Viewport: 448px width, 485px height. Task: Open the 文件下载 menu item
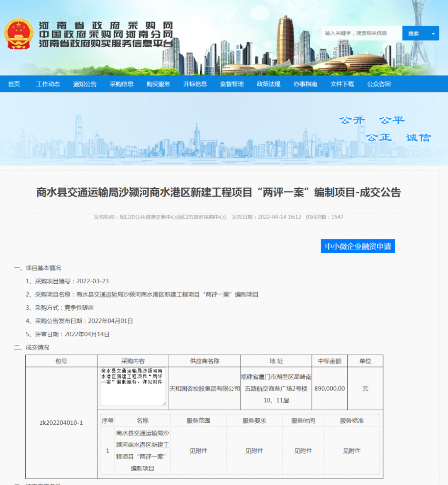click(x=342, y=84)
